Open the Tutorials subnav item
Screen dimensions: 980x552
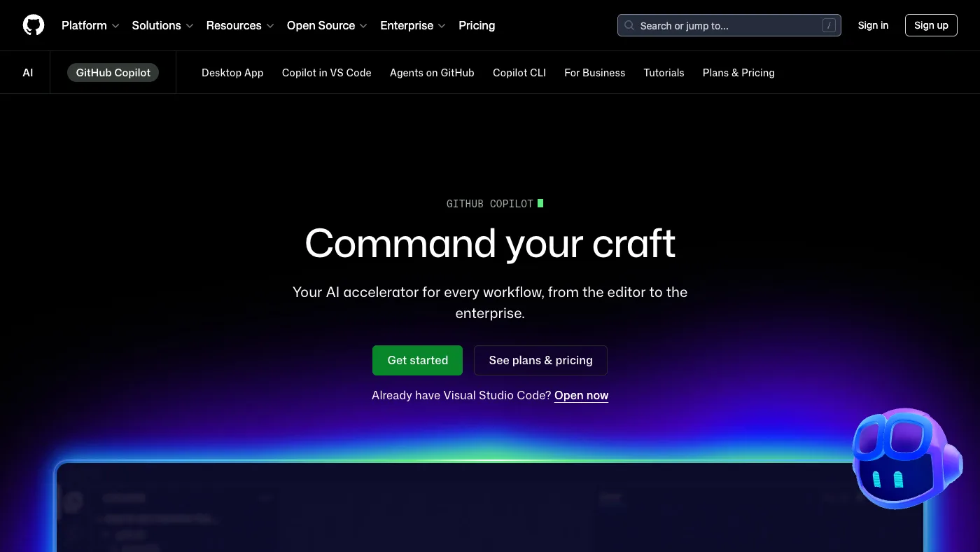click(x=664, y=72)
